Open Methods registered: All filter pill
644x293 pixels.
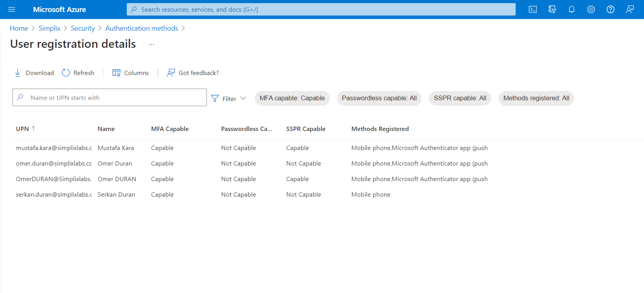536,98
